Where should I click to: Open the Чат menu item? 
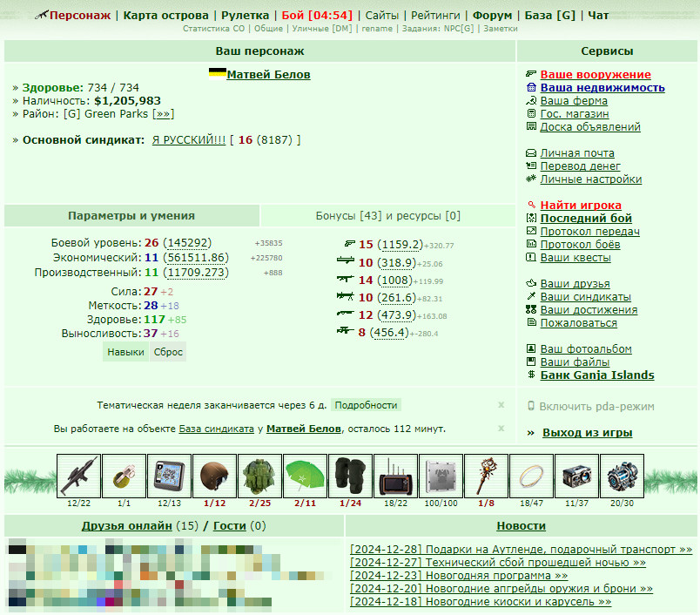598,15
